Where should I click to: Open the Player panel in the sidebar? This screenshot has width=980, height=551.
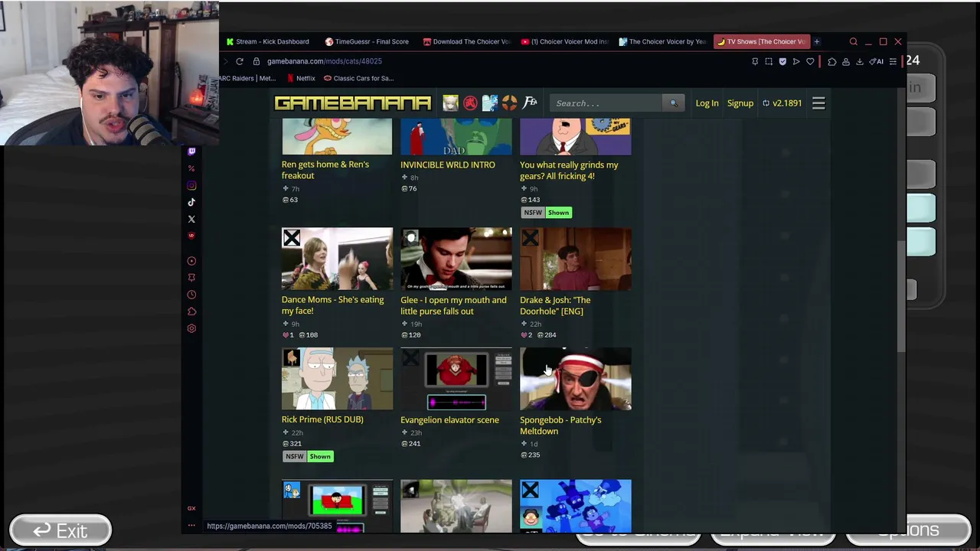click(x=191, y=261)
